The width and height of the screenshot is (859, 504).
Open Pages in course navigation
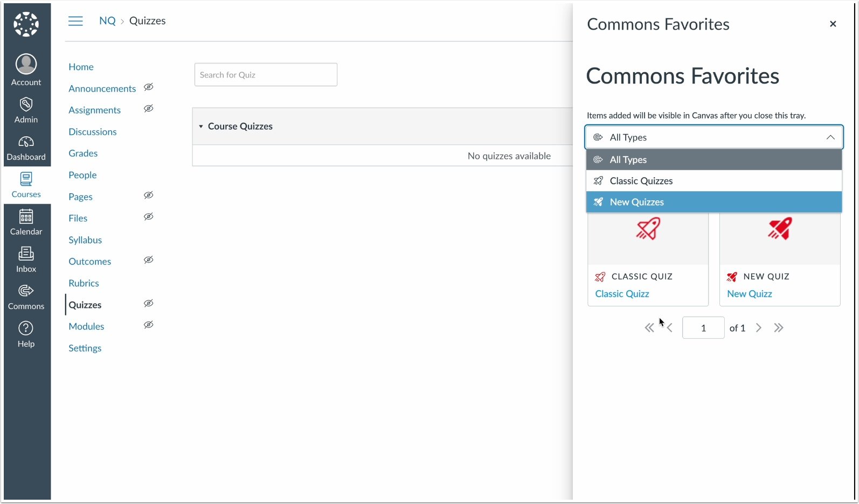80,197
